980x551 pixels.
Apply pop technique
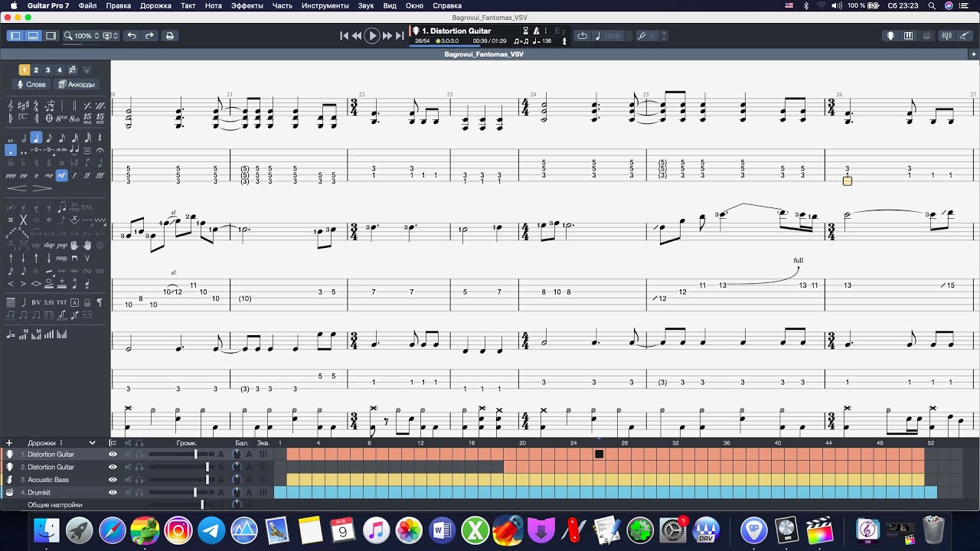(x=61, y=246)
